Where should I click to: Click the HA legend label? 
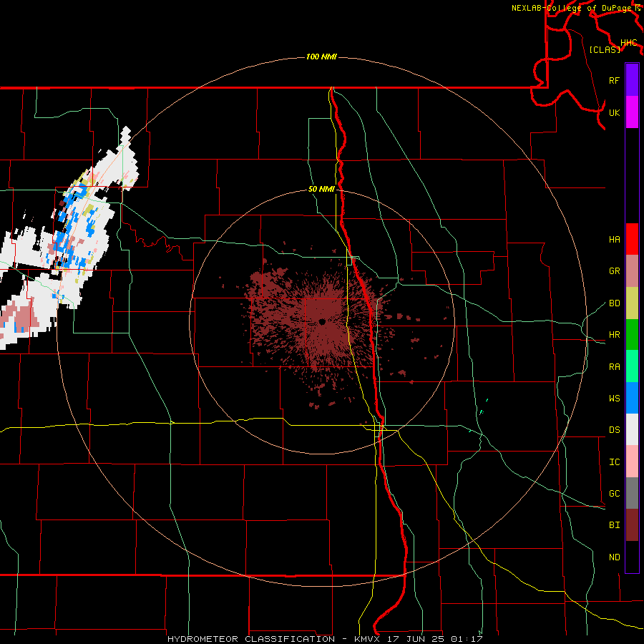tap(614, 240)
